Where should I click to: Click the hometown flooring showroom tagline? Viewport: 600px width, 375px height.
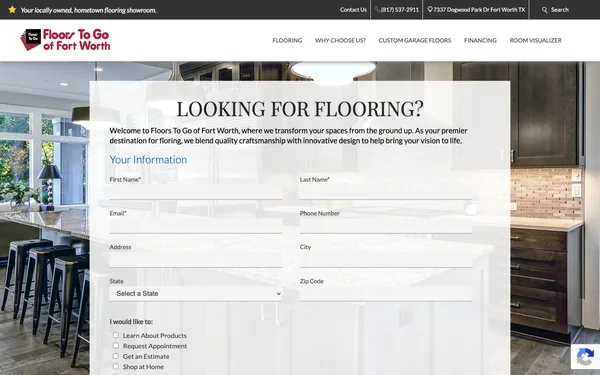[x=88, y=10]
